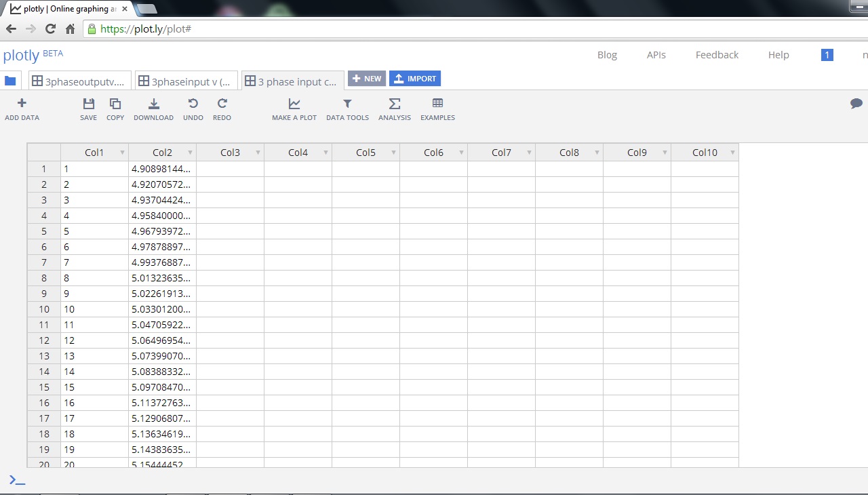This screenshot has width=868, height=495.
Task: Click the notification badge showing 1
Action: click(x=827, y=55)
